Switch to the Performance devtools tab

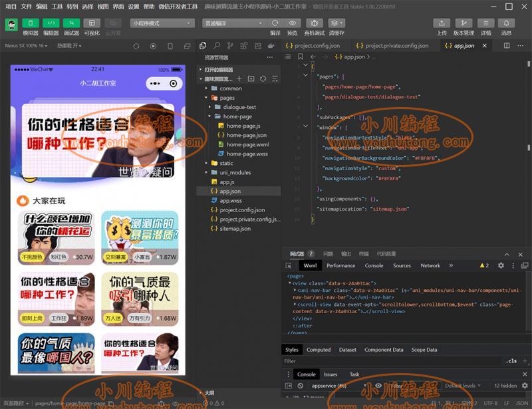coord(340,265)
